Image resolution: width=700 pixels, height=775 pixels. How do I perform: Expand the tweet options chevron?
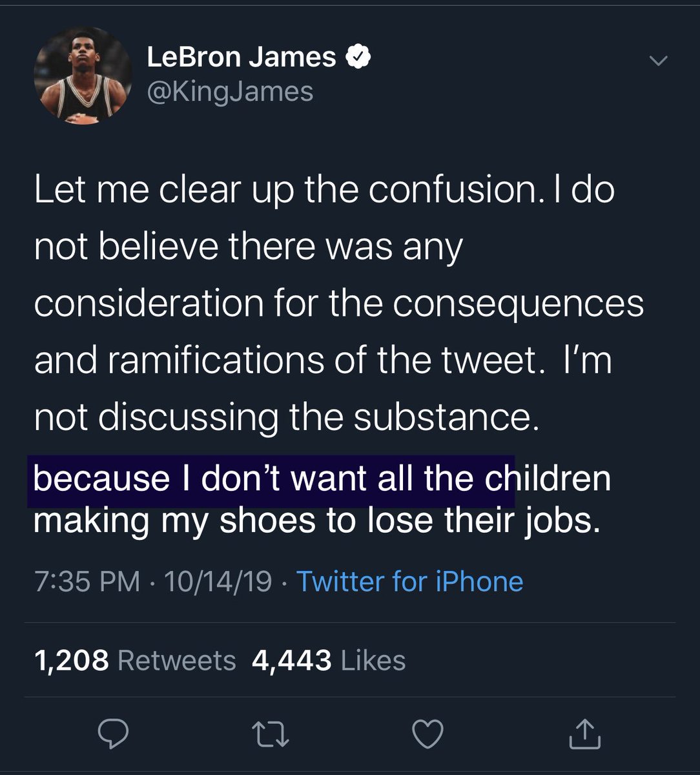[x=658, y=61]
